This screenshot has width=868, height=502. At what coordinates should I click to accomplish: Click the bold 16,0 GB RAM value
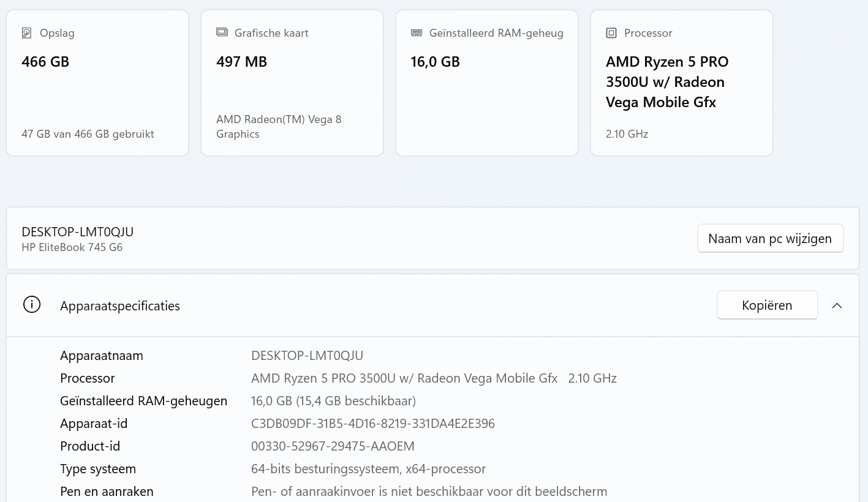tap(435, 62)
